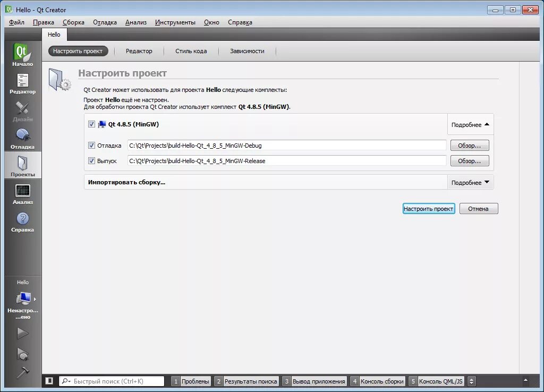Image resolution: width=544 pixels, height=392 pixels.
Task: Expand Подробнее for Импортировать сборку
Action: click(470, 183)
